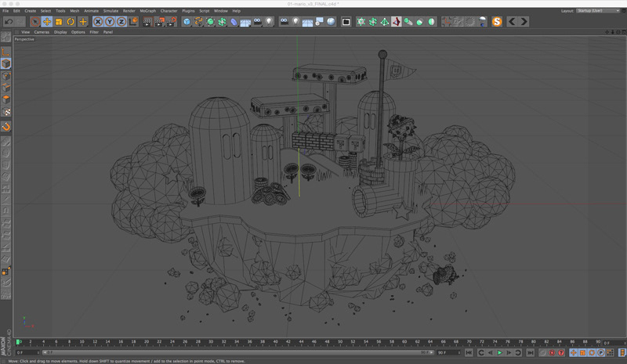Step to previous frame

tap(491, 352)
